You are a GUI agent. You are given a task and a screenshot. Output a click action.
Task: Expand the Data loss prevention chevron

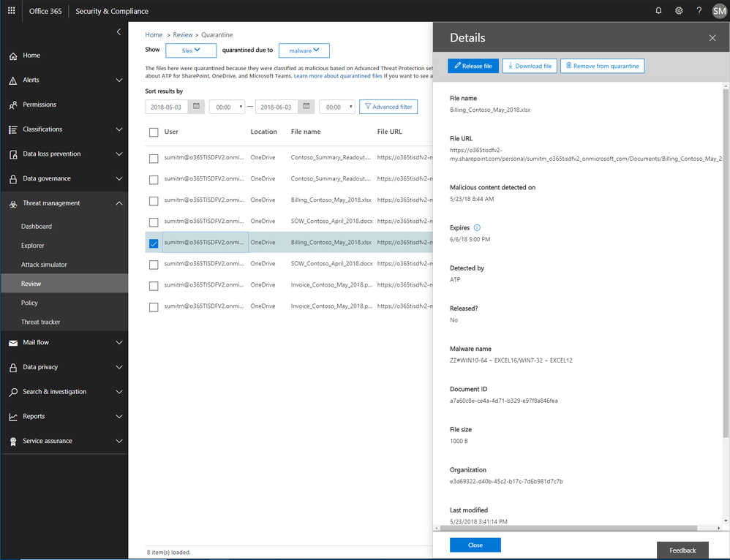(x=119, y=154)
